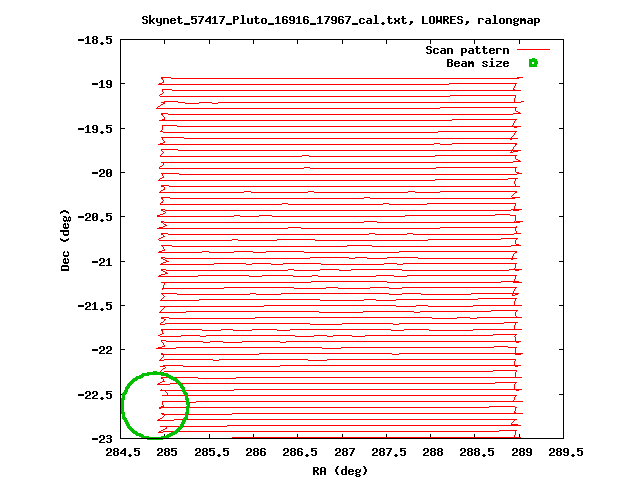Click the 288 RA tick label
This screenshot has width=640, height=480.
coord(433,452)
